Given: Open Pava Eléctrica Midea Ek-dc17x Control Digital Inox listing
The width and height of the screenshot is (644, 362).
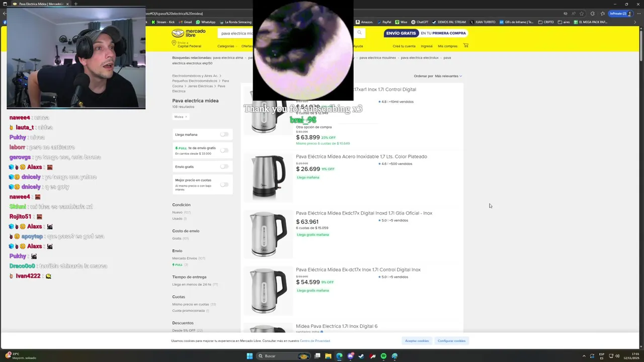Looking at the screenshot, I should pos(358,269).
